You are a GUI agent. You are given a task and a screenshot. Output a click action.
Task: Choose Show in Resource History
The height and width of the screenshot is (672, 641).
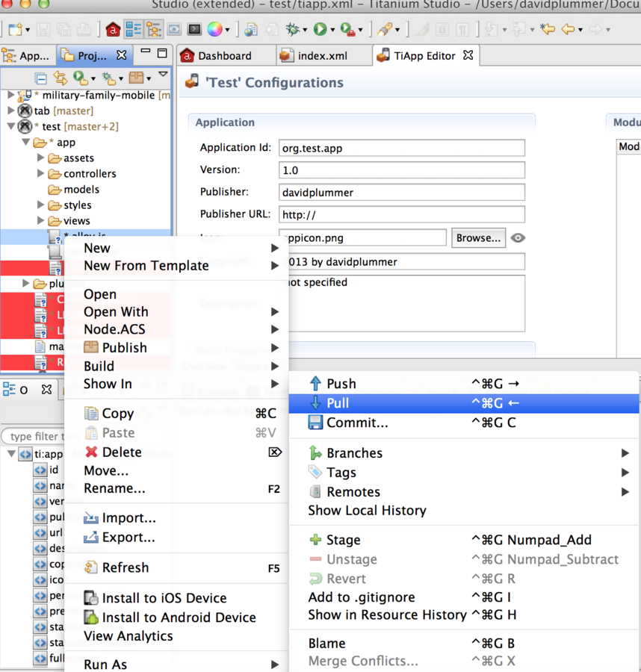pos(463,615)
